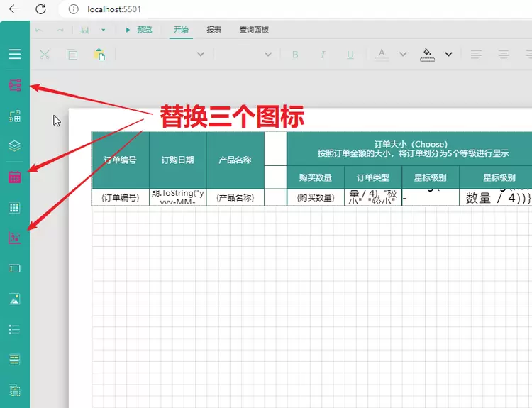The height and width of the screenshot is (408, 532).
Task: Switch to the 查询面板 tab
Action: click(x=254, y=30)
